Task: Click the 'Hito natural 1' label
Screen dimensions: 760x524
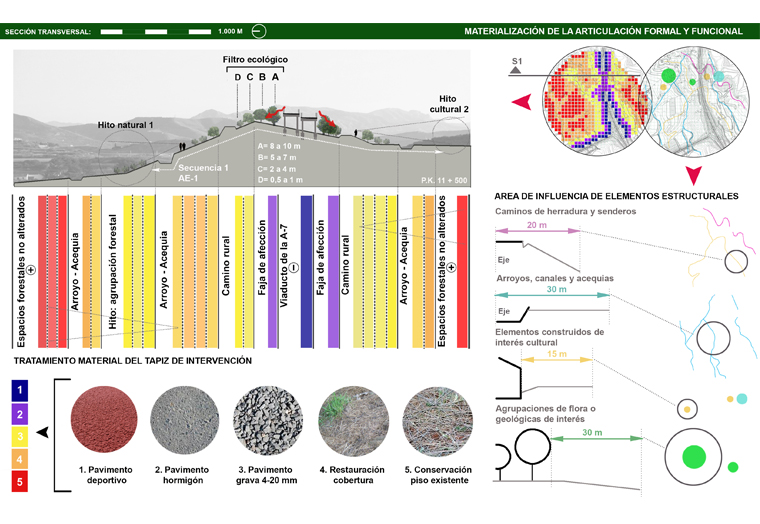Action: click(x=125, y=125)
